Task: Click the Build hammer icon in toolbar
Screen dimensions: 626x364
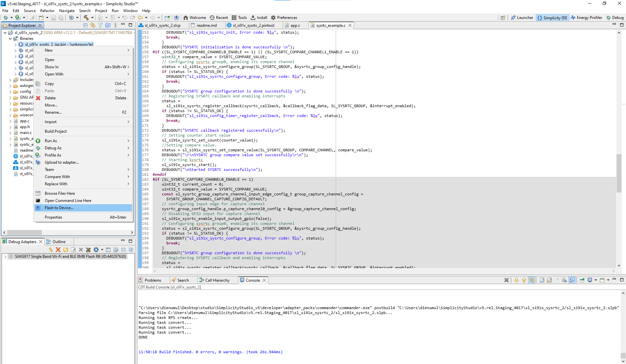Action: (86, 18)
